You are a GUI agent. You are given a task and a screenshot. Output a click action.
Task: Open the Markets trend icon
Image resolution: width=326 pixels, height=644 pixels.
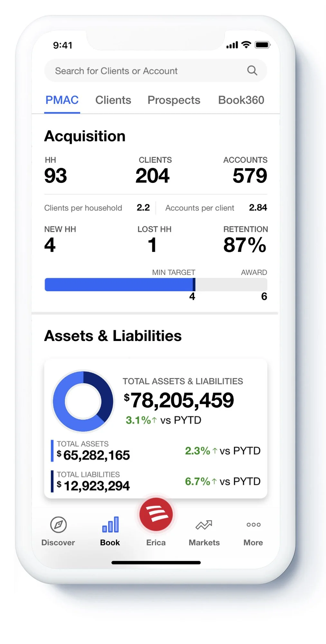[x=204, y=525]
